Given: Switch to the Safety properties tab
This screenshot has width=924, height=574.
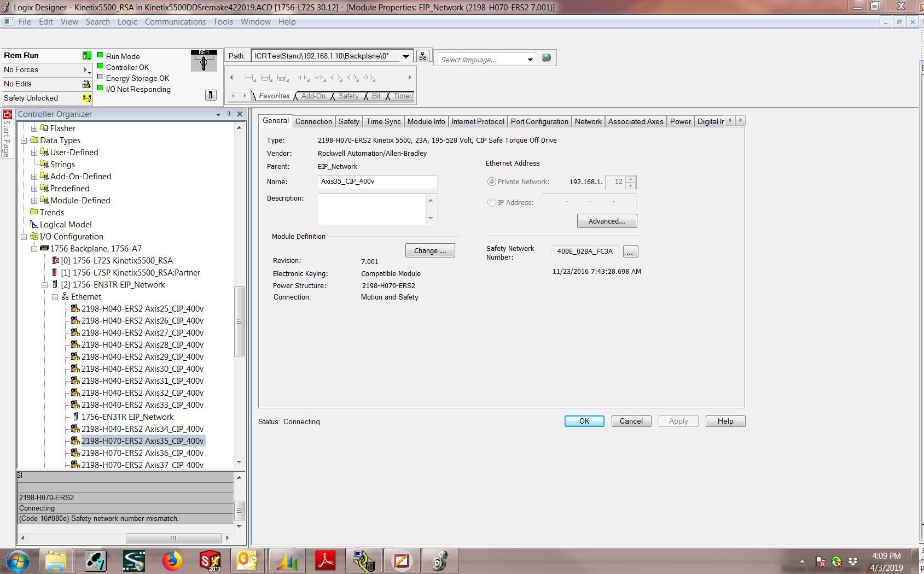Looking at the screenshot, I should [x=348, y=121].
